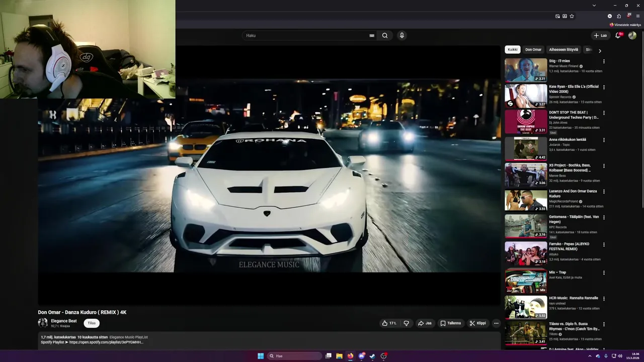Subscribe using the Tilaa button

pyautogui.click(x=92, y=323)
